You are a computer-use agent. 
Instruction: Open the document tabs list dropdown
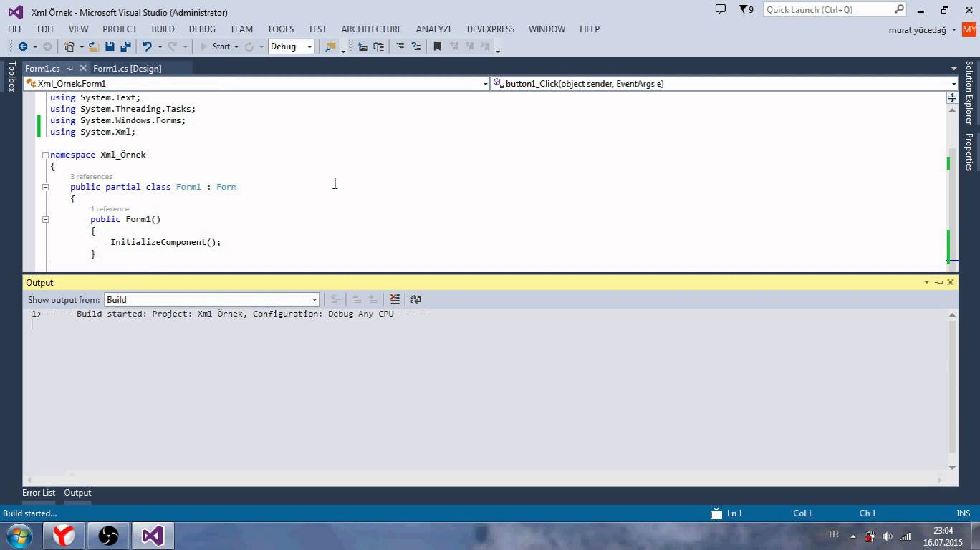(953, 69)
